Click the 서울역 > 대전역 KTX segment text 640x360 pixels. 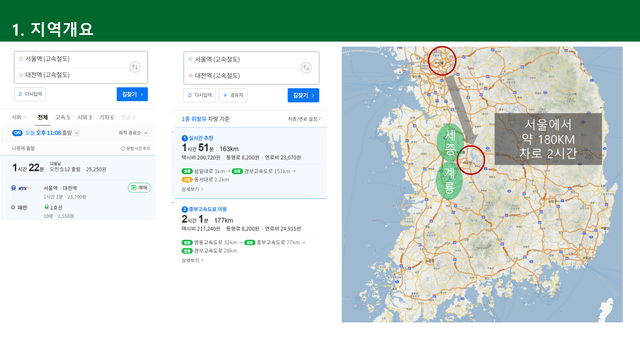(60, 188)
